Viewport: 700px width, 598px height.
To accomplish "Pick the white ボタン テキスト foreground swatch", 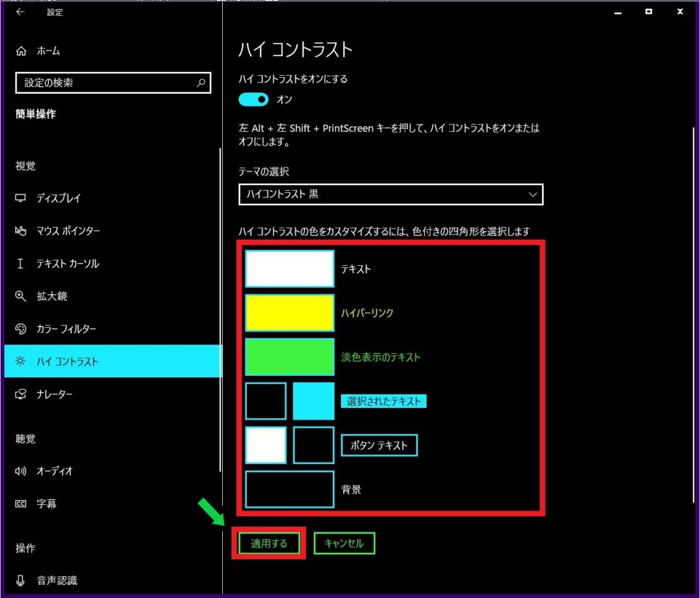I will (266, 445).
